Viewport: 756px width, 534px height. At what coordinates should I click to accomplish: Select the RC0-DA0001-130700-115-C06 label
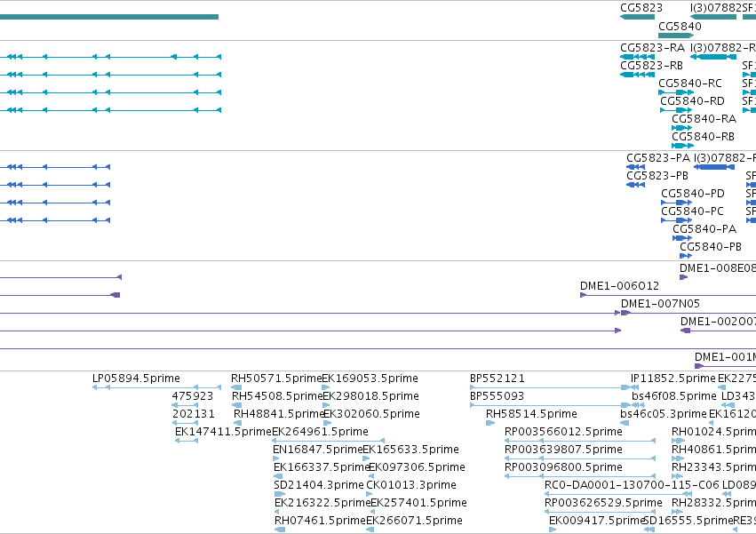pos(633,485)
